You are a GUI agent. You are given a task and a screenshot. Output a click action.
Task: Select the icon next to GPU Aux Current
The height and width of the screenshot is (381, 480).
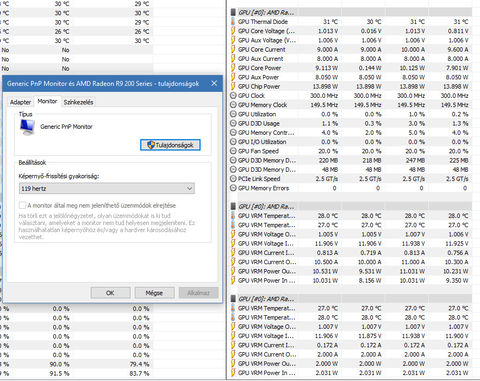coord(233,59)
